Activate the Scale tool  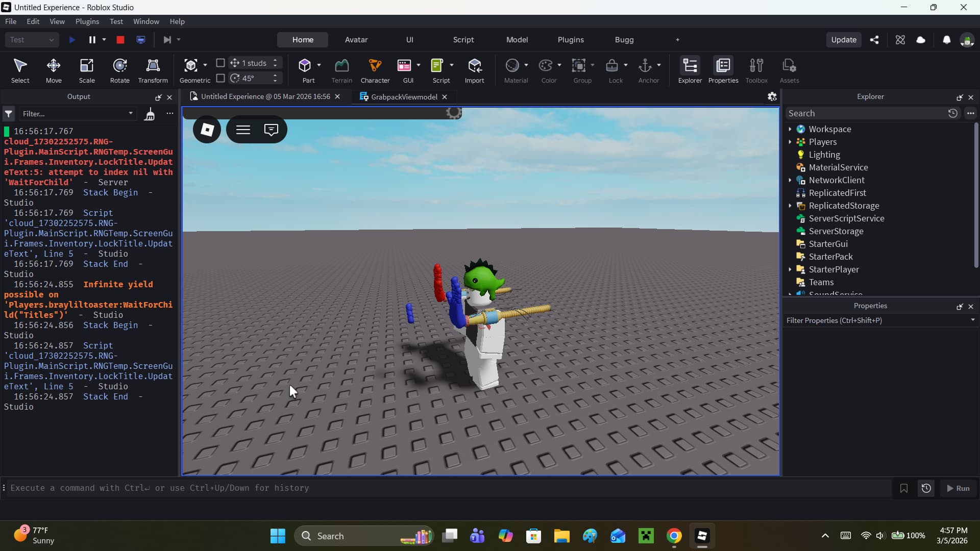87,70
